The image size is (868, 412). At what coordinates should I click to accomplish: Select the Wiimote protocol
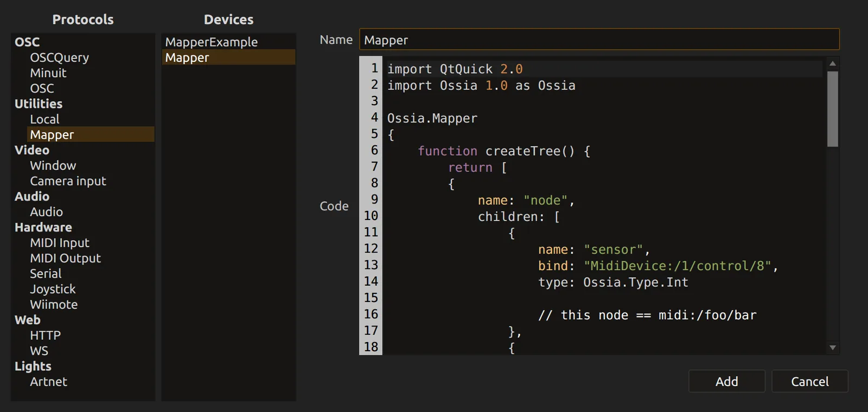[x=54, y=305]
